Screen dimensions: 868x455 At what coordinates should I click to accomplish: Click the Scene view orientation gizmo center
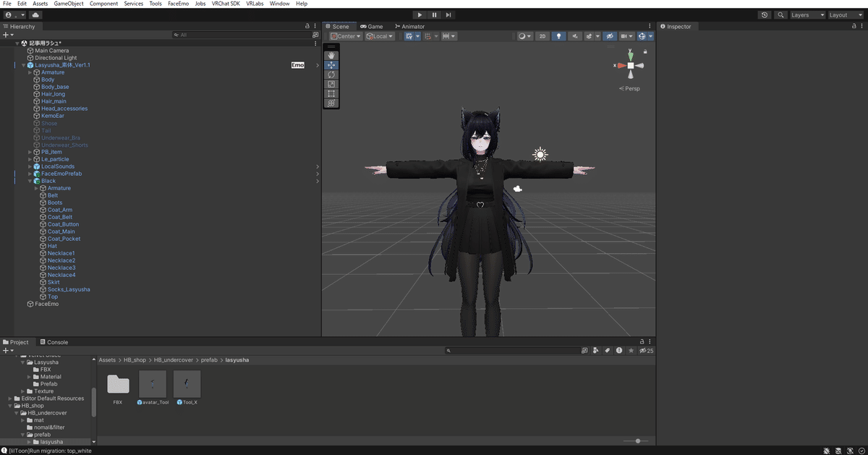631,66
